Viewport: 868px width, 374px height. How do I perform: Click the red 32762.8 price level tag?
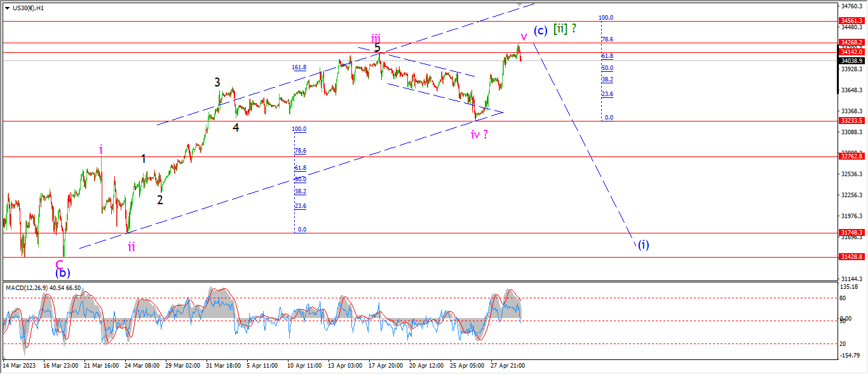click(851, 156)
